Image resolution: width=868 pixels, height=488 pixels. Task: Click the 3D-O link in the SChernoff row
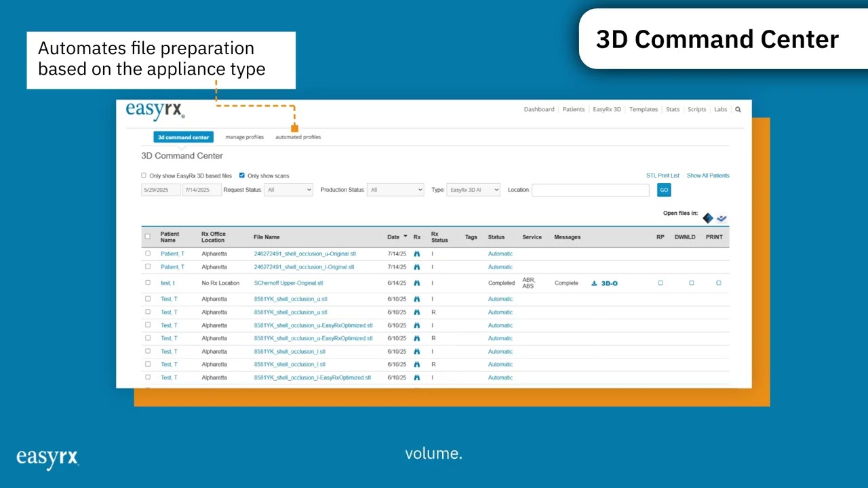(610, 283)
